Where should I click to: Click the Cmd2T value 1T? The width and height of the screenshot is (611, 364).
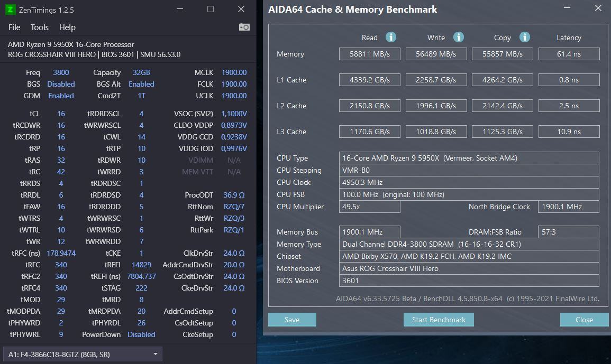click(141, 96)
